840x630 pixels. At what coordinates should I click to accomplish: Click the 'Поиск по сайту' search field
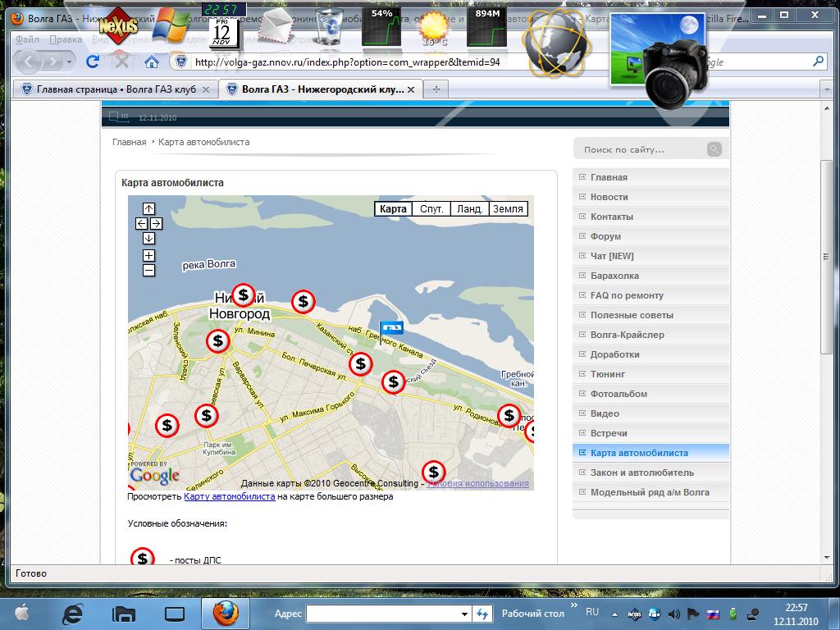[643, 149]
